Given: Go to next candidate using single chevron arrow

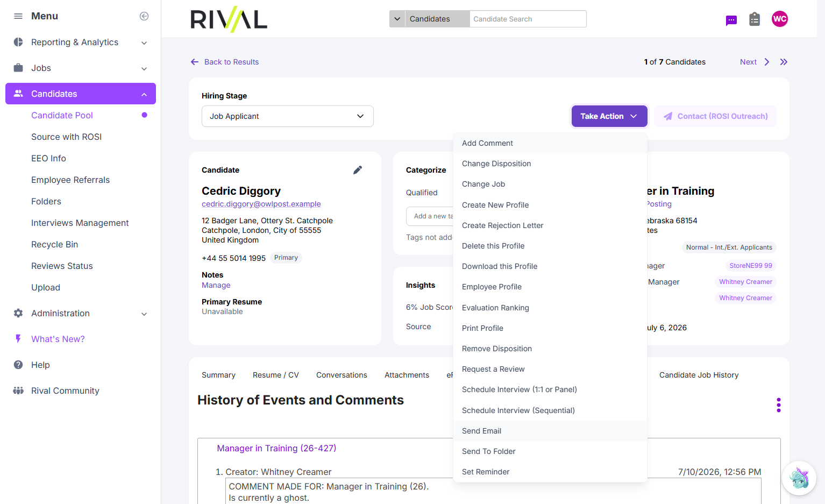Looking at the screenshot, I should click(x=767, y=62).
